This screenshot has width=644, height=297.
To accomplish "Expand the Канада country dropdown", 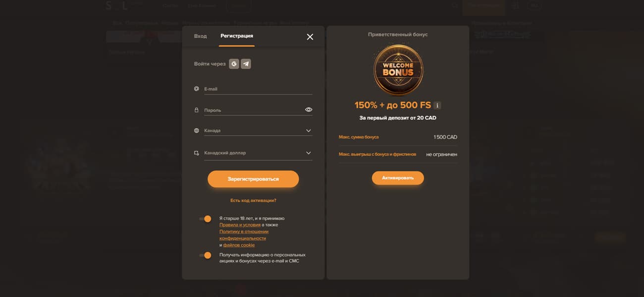I will click(258, 131).
